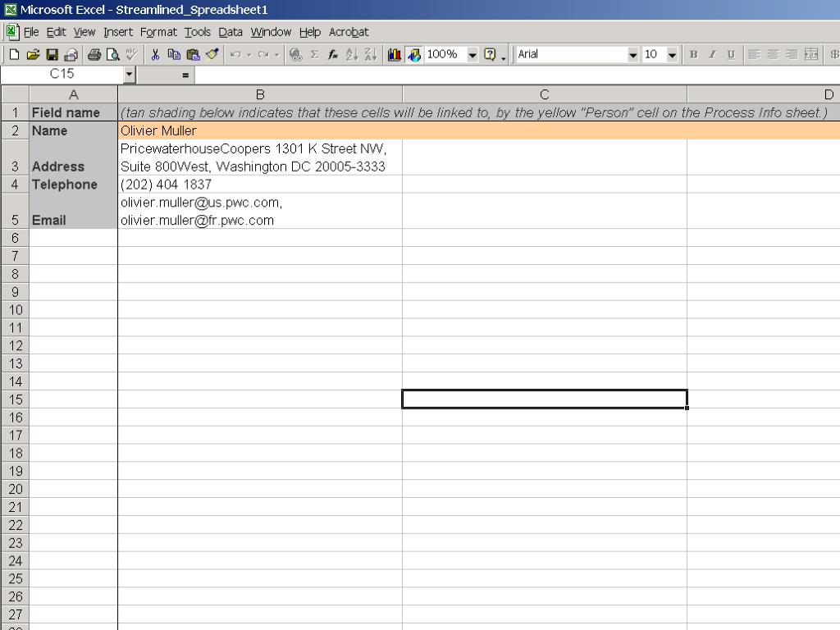840x630 pixels.
Task: Open the Acrobat menu
Action: pos(349,32)
